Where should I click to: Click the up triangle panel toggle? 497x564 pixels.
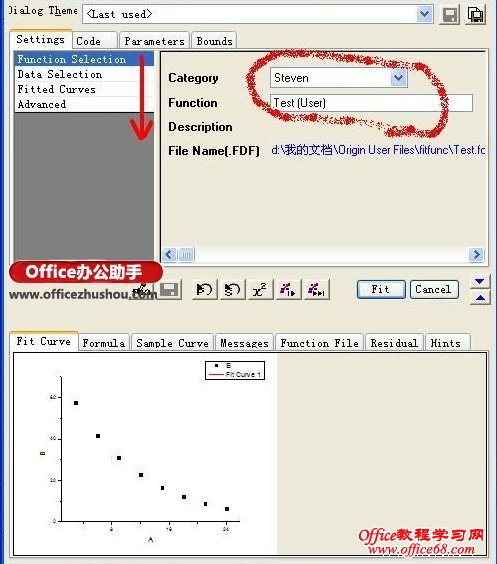pyautogui.click(x=480, y=297)
